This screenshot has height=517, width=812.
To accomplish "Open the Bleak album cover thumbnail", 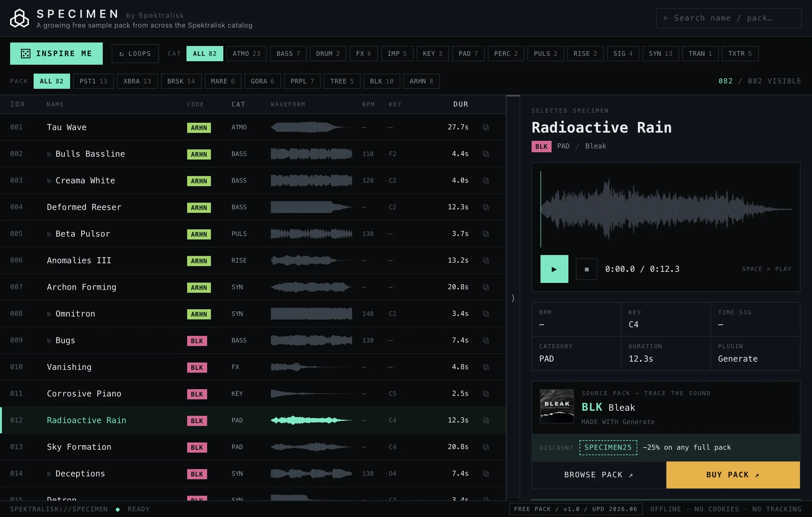I will coord(557,406).
